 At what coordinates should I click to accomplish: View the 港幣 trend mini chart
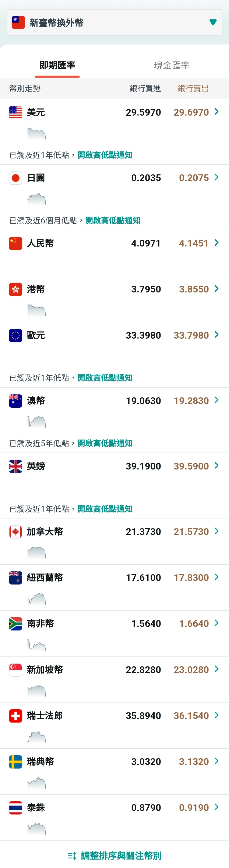(x=36, y=310)
